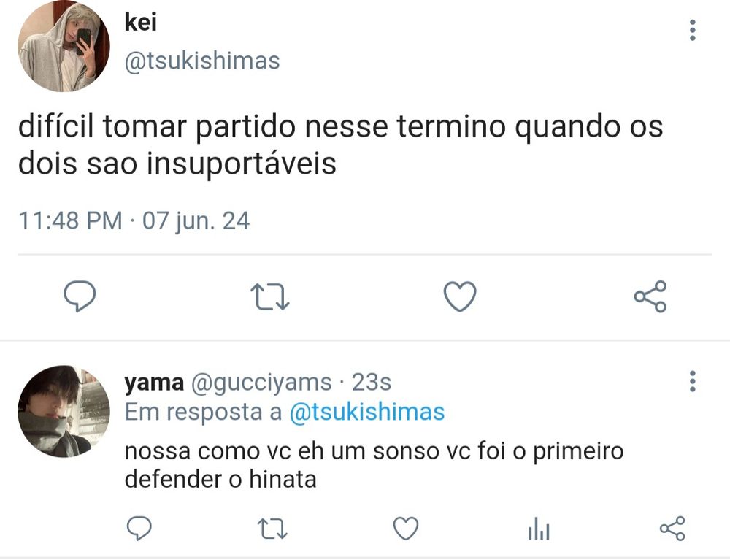Open more options menu for yama's reply

(692, 381)
